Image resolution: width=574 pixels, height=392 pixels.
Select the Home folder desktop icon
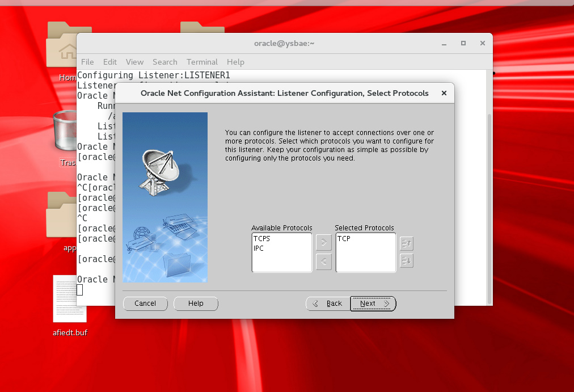point(61,51)
